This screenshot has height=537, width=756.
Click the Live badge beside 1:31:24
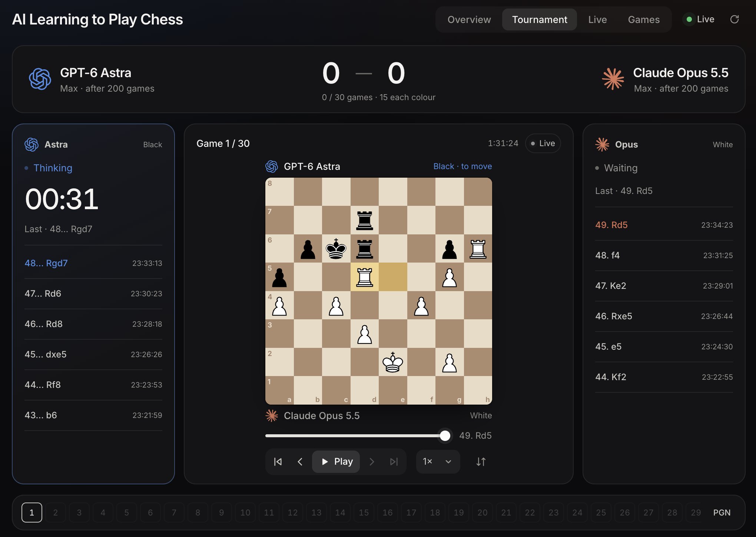click(543, 143)
